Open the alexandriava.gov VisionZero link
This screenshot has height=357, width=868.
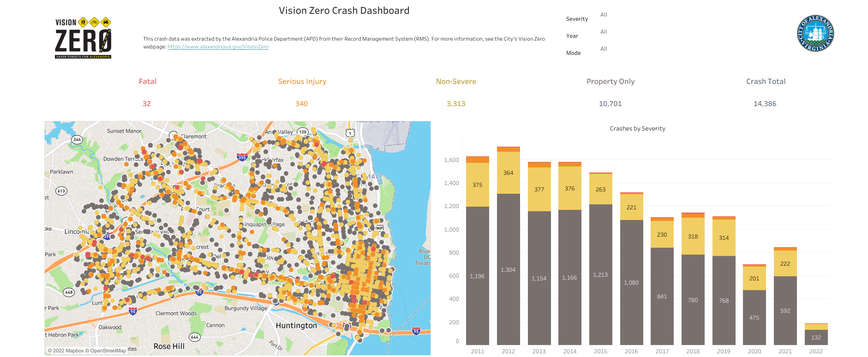pos(218,47)
